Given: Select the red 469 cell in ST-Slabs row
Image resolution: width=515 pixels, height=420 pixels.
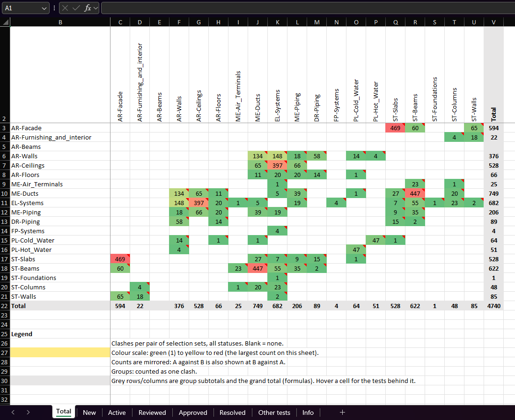Looking at the screenshot, I should tap(120, 259).
